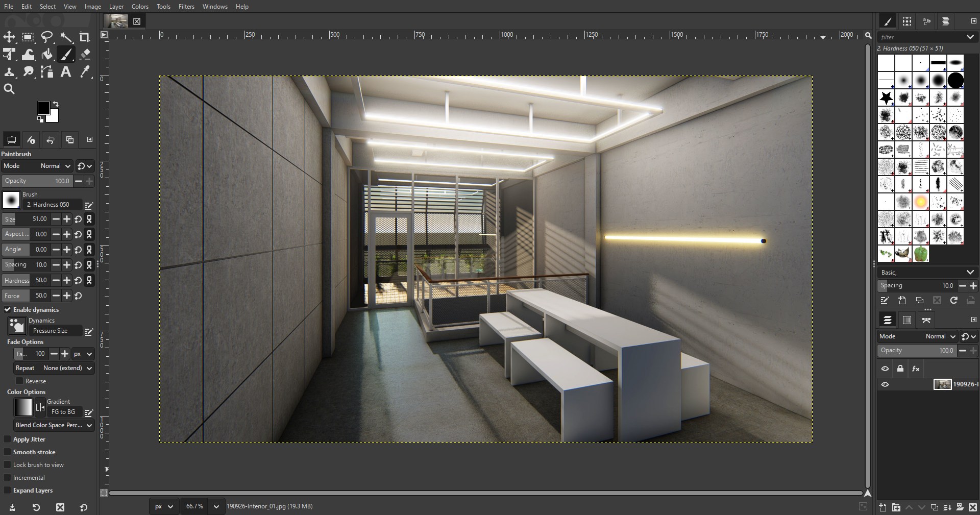
Task: Select the Free Select lasso tool
Action: [x=47, y=37]
